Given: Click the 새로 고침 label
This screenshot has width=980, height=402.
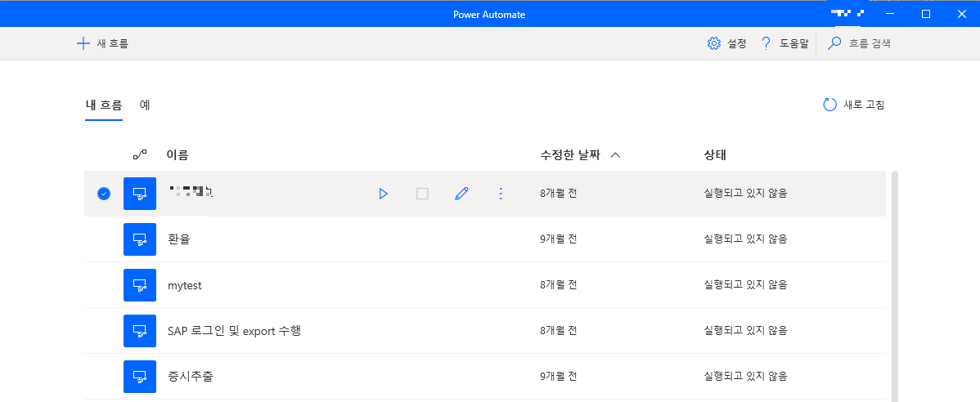Looking at the screenshot, I should coord(864,105).
